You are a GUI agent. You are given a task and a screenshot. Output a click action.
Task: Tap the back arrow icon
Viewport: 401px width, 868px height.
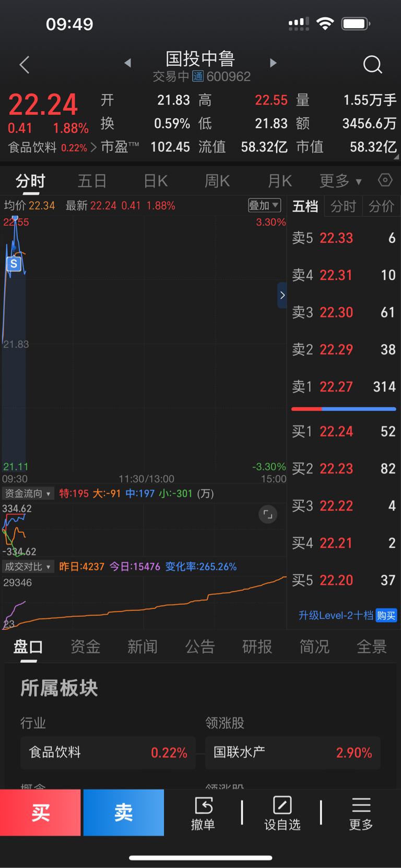[x=24, y=65]
